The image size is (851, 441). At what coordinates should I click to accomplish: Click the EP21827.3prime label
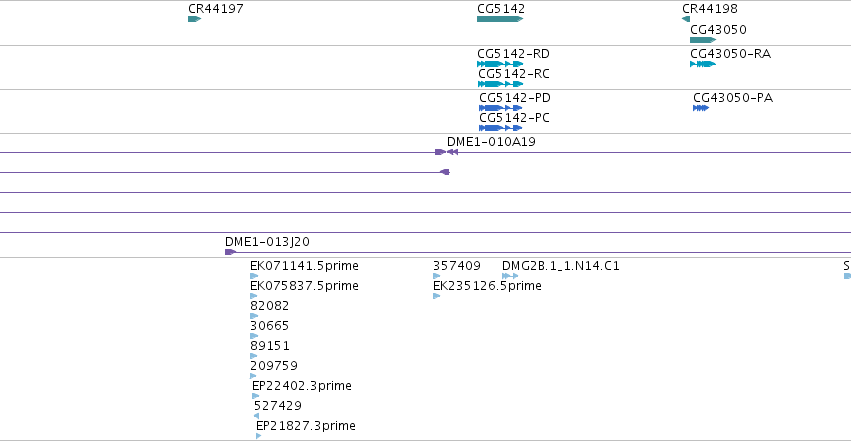click(x=306, y=426)
